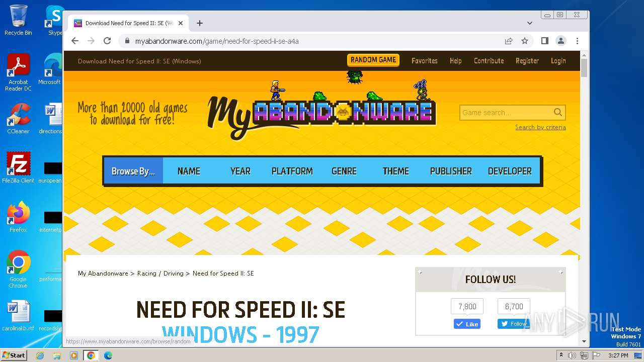Open the Favorites link

425,61
